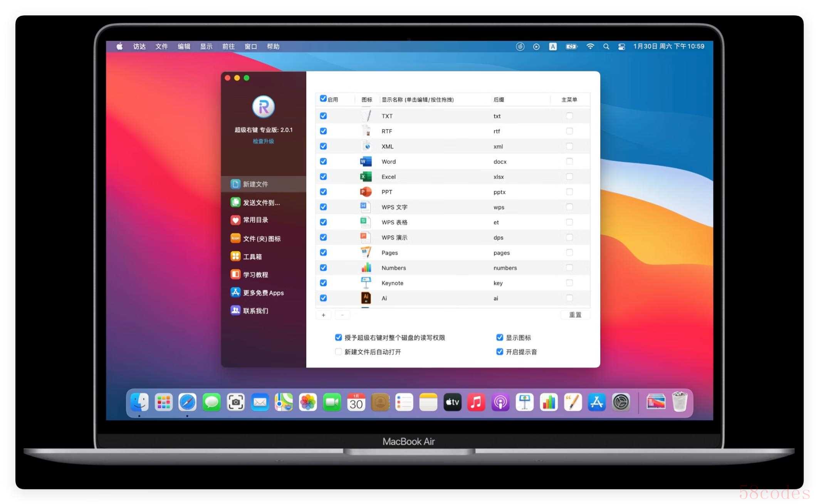Check the 主菜单 box for RTF
Viewport: 816px width, 504px height.
coord(569,131)
